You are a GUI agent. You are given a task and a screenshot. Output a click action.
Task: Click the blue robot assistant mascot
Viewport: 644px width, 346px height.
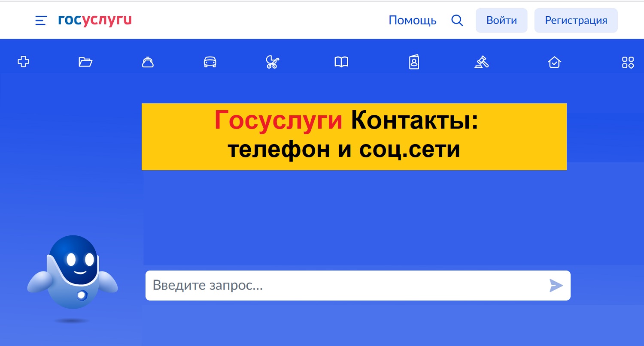click(73, 273)
